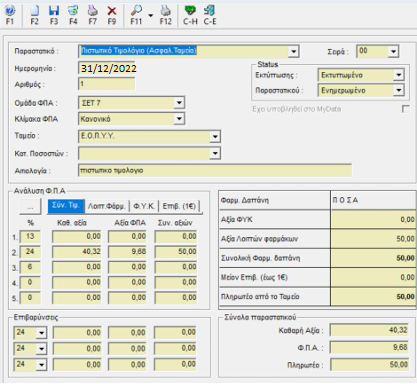Image resolution: width=417 pixels, height=384 pixels.
Task: Expand the Παραστατικού status dropdown
Action: coord(399,90)
